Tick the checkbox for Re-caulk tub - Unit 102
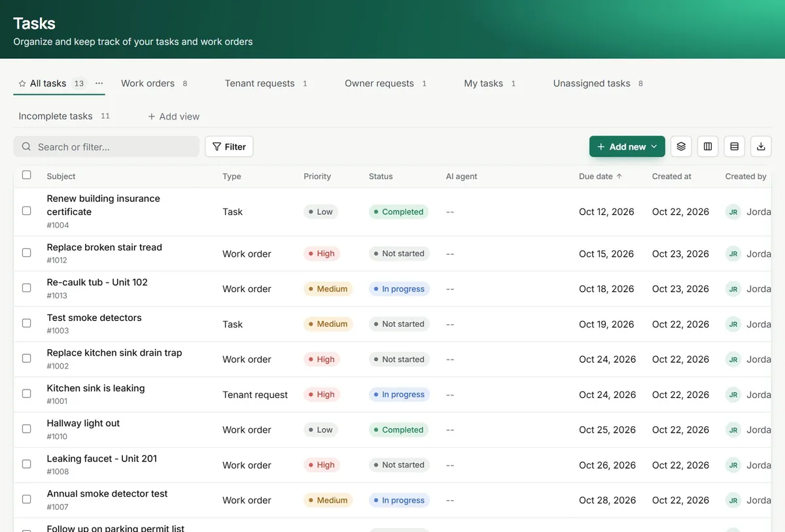The image size is (785, 532). [x=27, y=288]
